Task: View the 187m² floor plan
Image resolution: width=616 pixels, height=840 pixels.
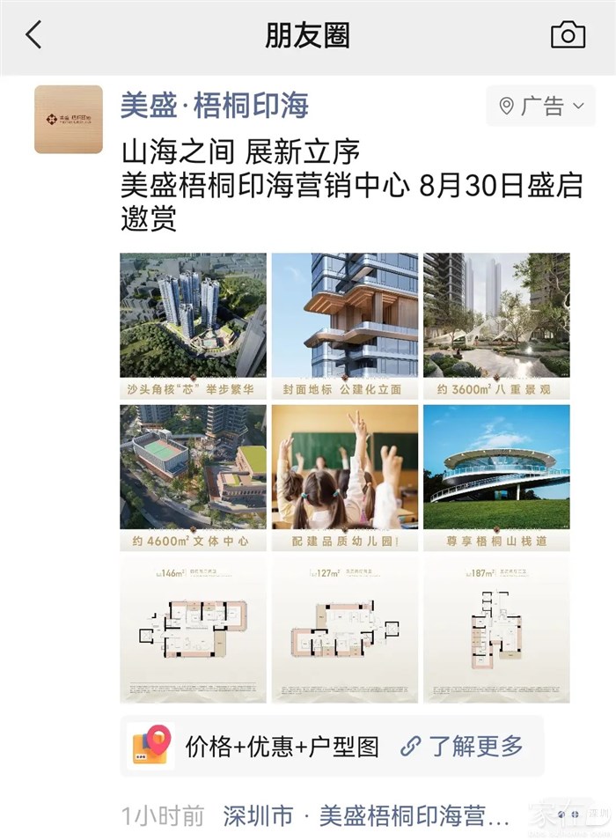Action: click(x=496, y=630)
